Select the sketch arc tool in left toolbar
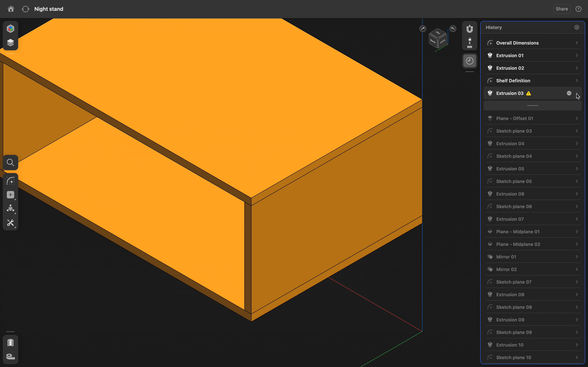Screen dimensions: 588x367 pos(10,181)
